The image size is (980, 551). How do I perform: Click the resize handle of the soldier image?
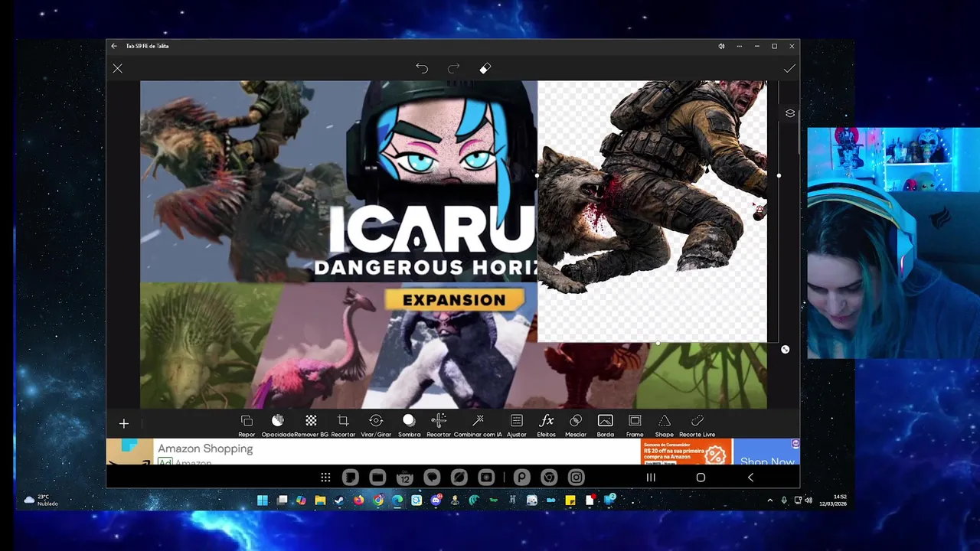[x=785, y=350]
